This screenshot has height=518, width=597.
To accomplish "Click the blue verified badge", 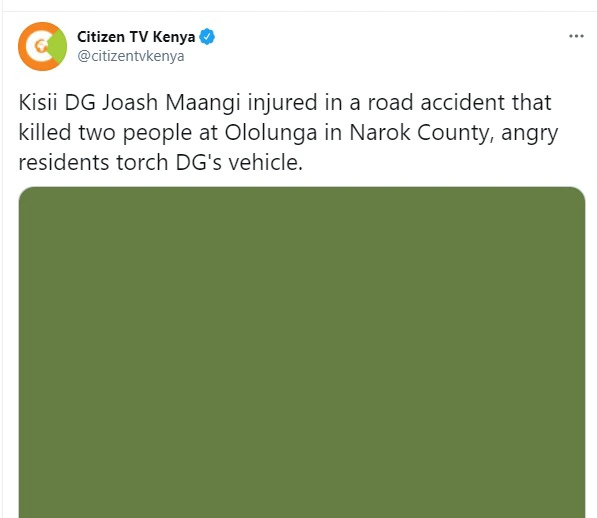I will 207,37.
